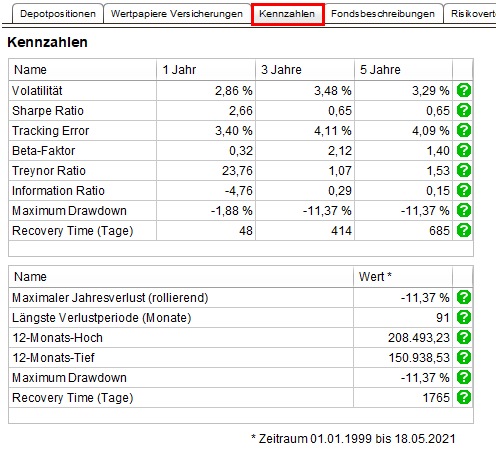Select the Sharpe Ratio row label
The image size is (496, 449).
click(x=48, y=111)
